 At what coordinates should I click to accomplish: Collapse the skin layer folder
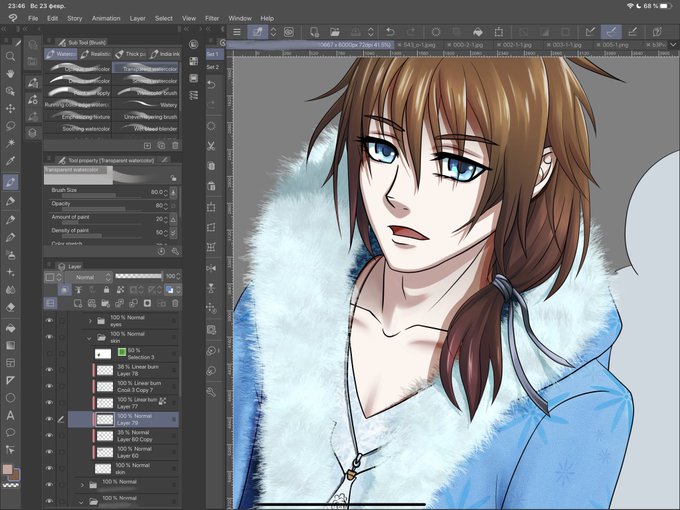(x=89, y=337)
